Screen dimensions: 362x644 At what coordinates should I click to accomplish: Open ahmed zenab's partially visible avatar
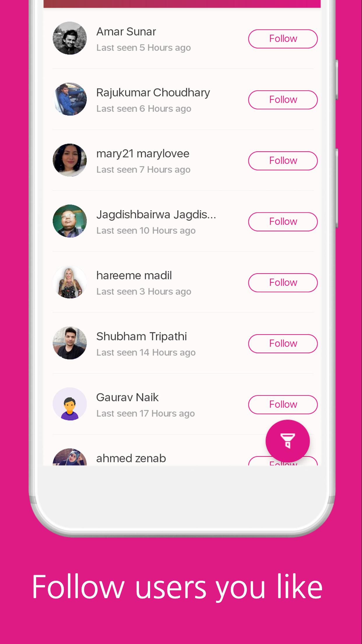coord(70,457)
